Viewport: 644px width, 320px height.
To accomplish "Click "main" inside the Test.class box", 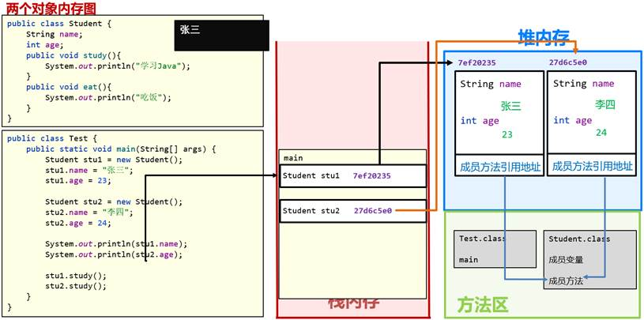I will click(469, 260).
